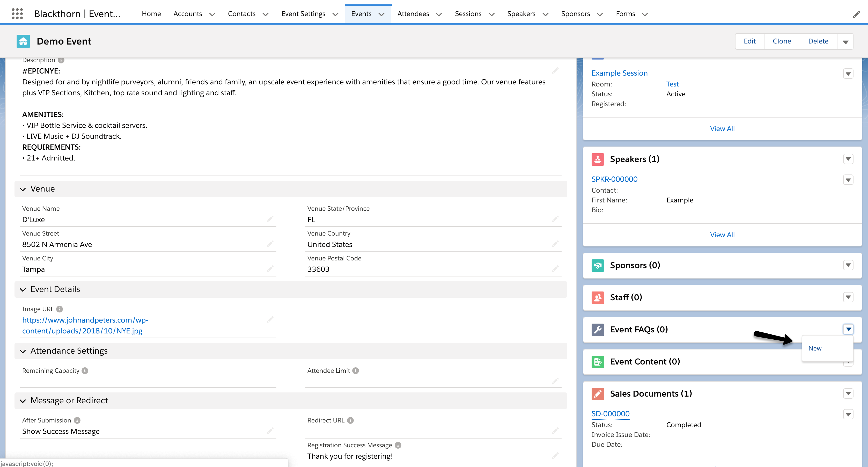Edit the Venue Name field pencil

coord(270,219)
